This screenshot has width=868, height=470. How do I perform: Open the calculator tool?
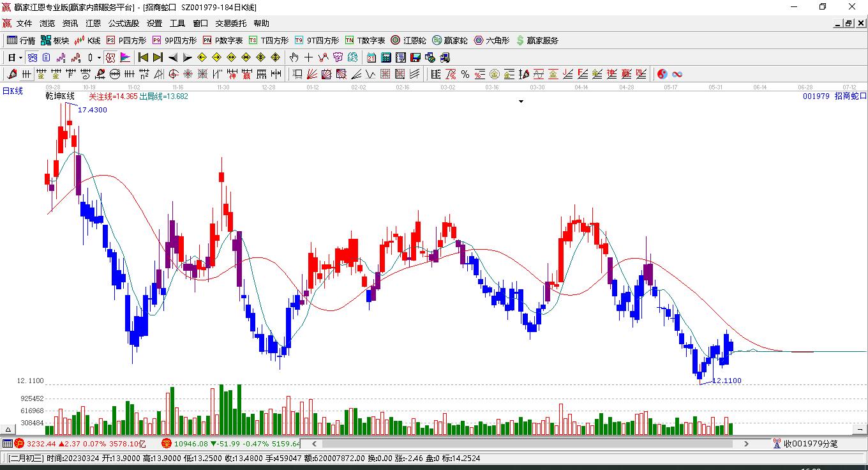click(x=386, y=57)
